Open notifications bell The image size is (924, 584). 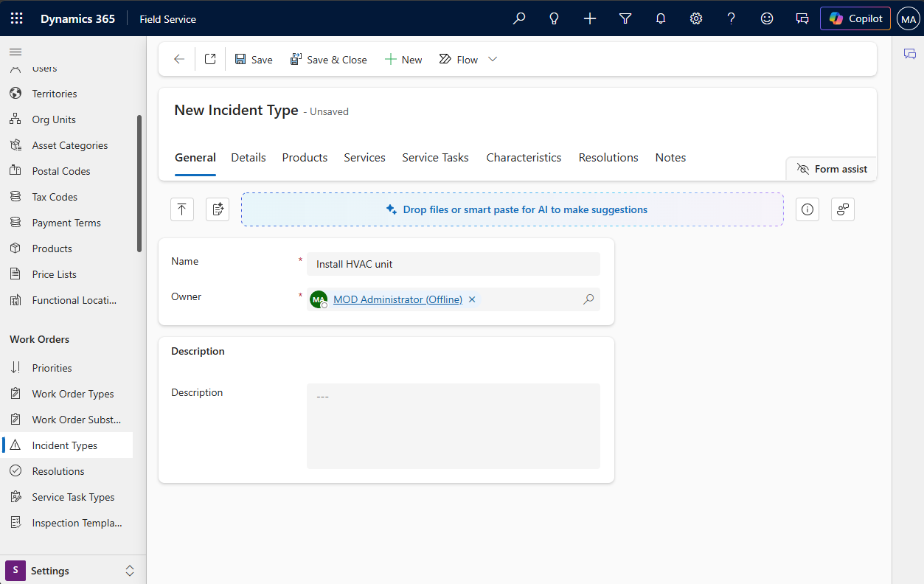click(x=661, y=18)
